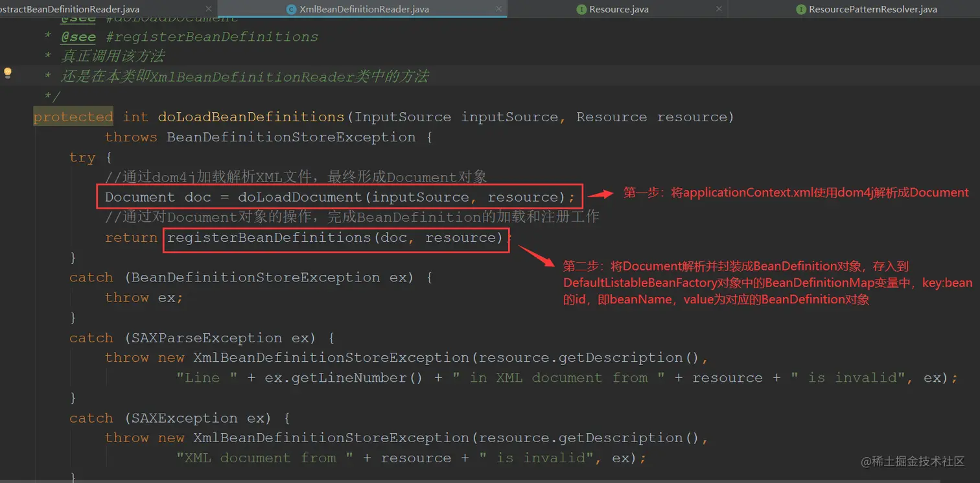Click the "try" keyword
The width and height of the screenshot is (980, 483).
coord(82,157)
